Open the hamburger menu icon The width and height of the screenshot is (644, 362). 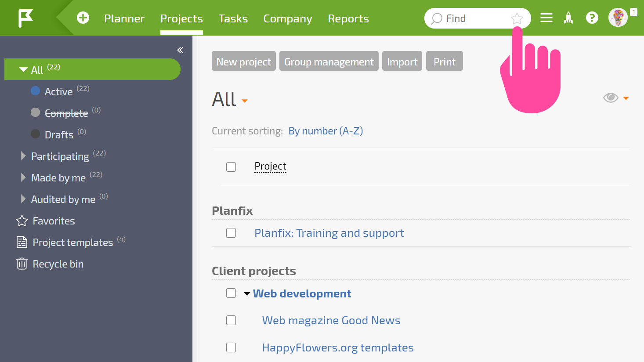pyautogui.click(x=546, y=18)
